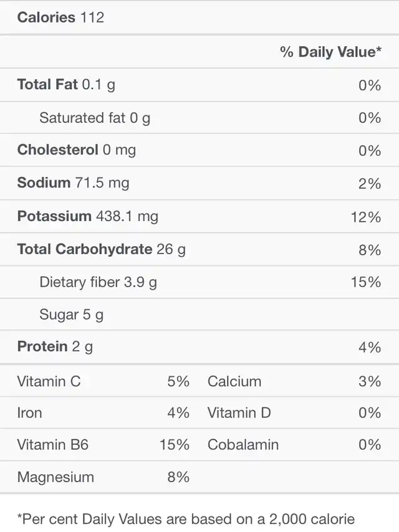Viewport: 399px width, 532px height.
Task: Click the Sodium 71.5 mg label
Action: click(74, 183)
